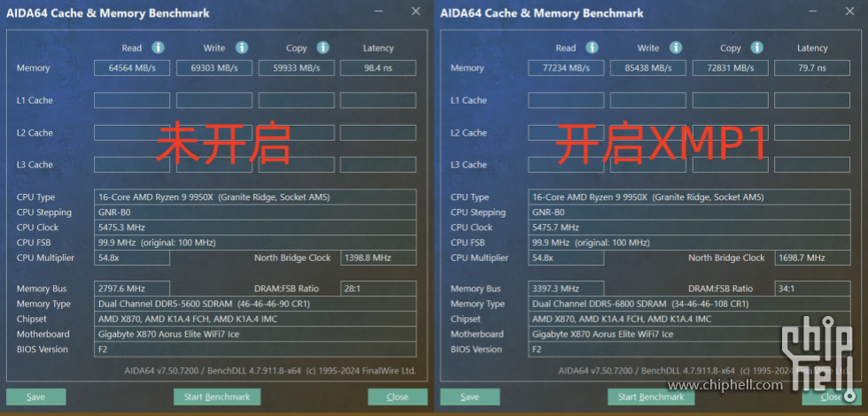Click Copy info icon in left window
This screenshot has height=416, width=868.
[322, 48]
